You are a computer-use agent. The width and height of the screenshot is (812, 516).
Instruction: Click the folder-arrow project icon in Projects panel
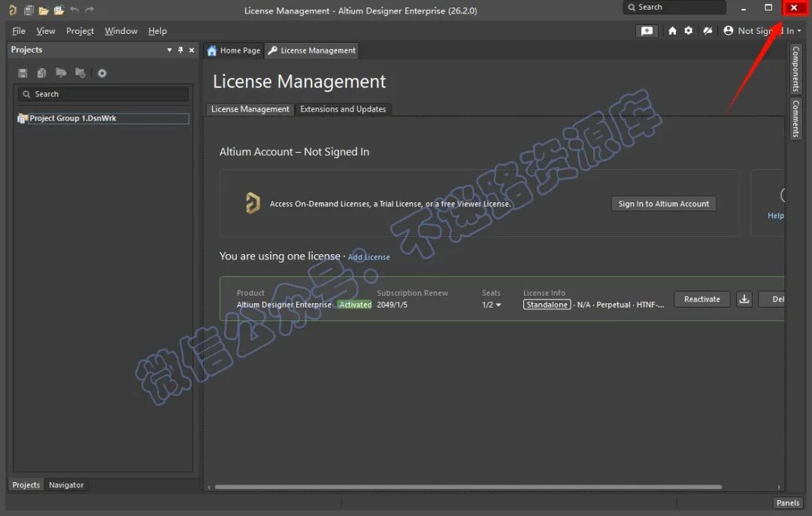tap(61, 73)
